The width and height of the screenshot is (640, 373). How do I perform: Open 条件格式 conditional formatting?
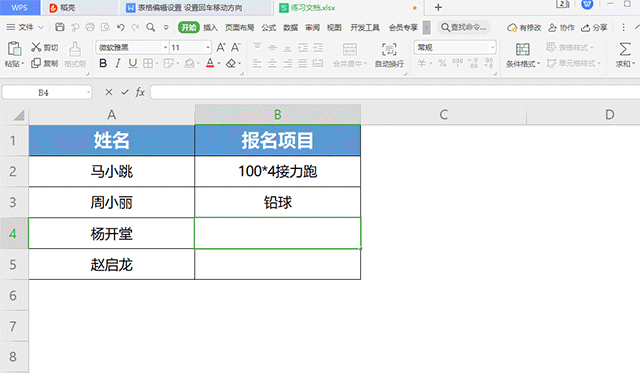point(523,55)
